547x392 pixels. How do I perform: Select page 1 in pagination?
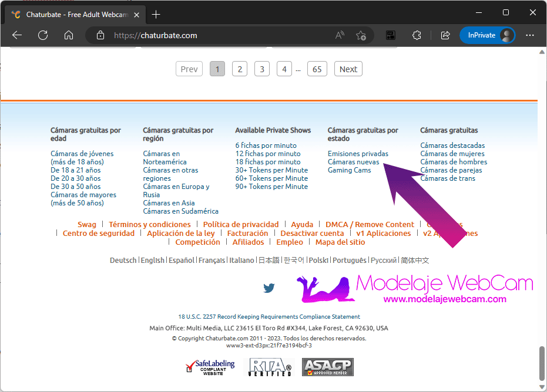click(x=217, y=69)
